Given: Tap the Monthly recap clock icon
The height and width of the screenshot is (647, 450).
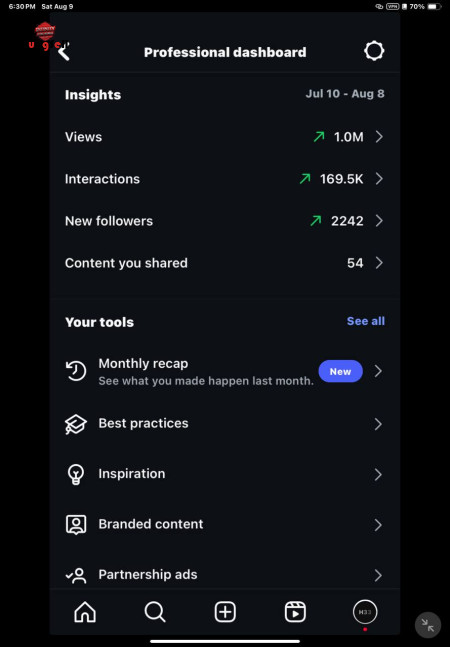Looking at the screenshot, I should (76, 371).
